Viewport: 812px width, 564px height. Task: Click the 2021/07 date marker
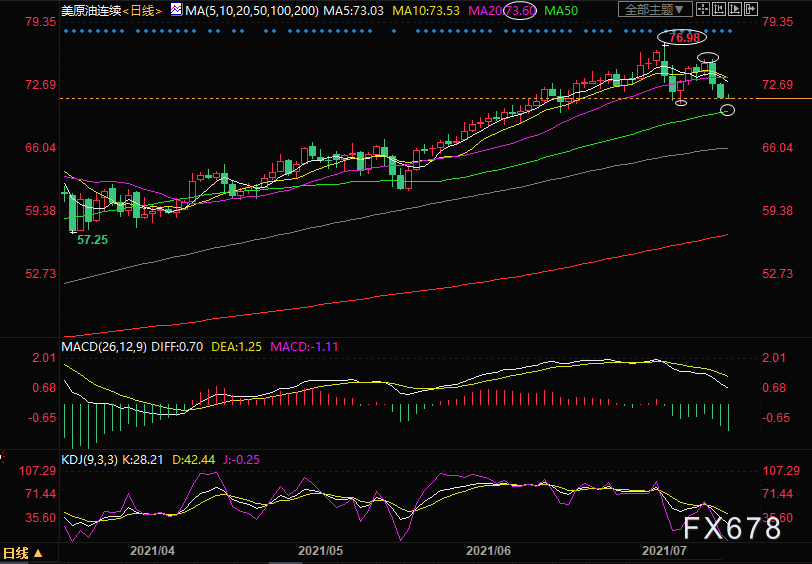click(x=665, y=551)
